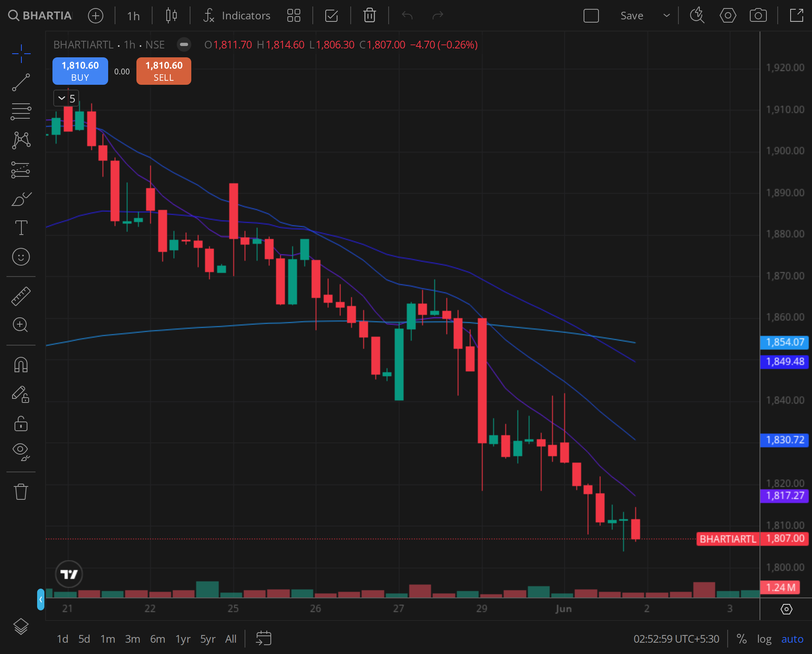Screen dimensions: 812x654
Task: Open the go to date calendar
Action: tap(264, 639)
